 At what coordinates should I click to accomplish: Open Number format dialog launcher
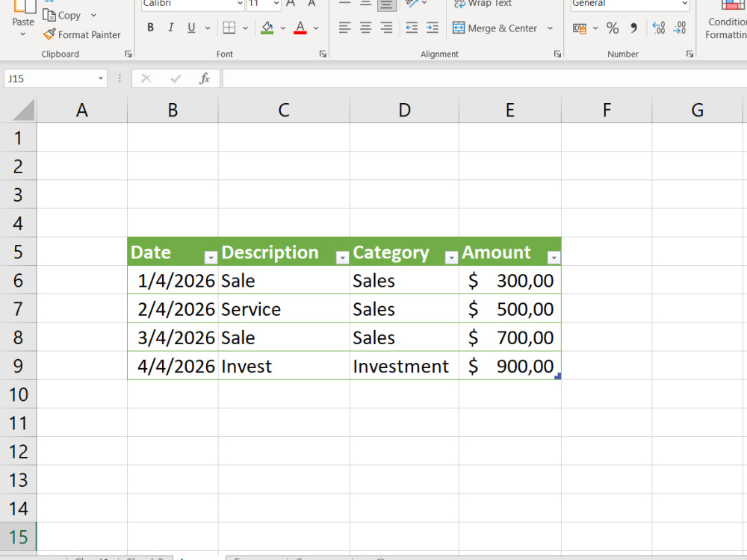coord(689,55)
